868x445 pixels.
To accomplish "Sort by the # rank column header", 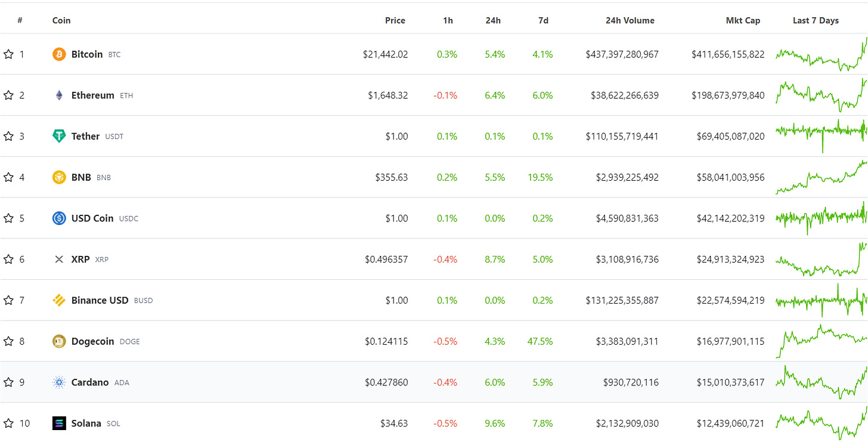I will [x=20, y=20].
